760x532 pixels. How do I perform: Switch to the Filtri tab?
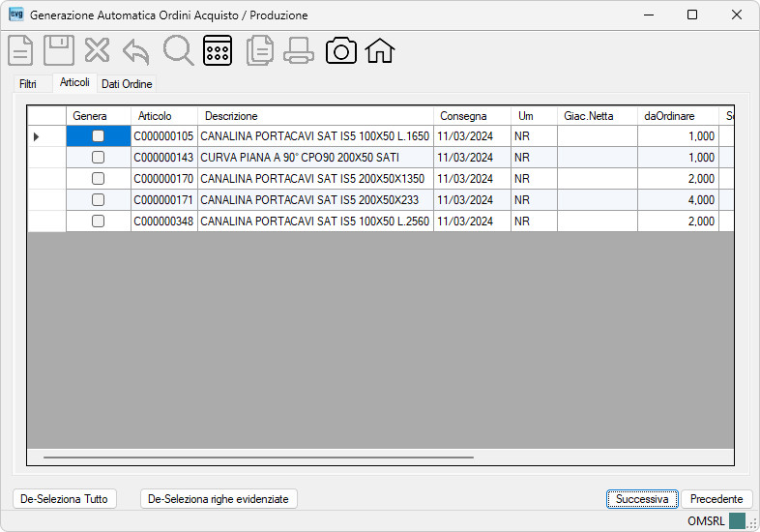[x=28, y=84]
